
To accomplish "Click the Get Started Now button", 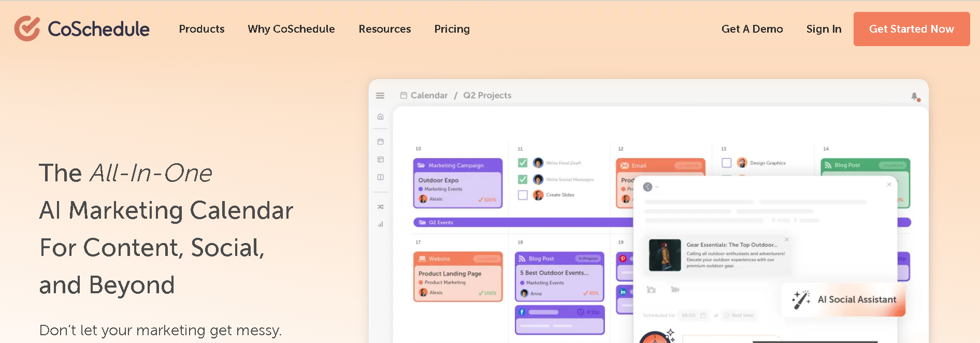I will point(912,29).
